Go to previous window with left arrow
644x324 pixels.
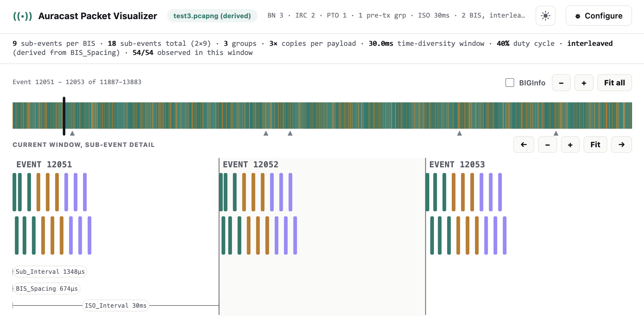coord(524,145)
